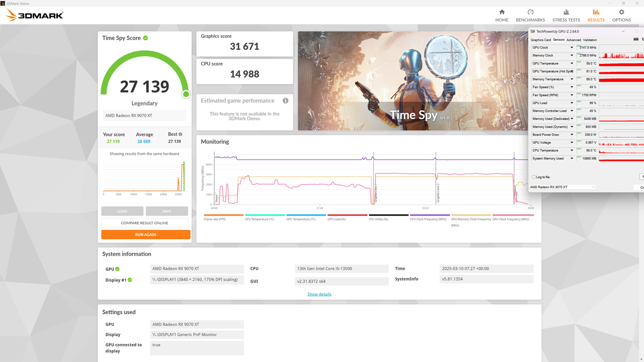Click the SystemInfo version v5.81.1354

tap(487, 279)
